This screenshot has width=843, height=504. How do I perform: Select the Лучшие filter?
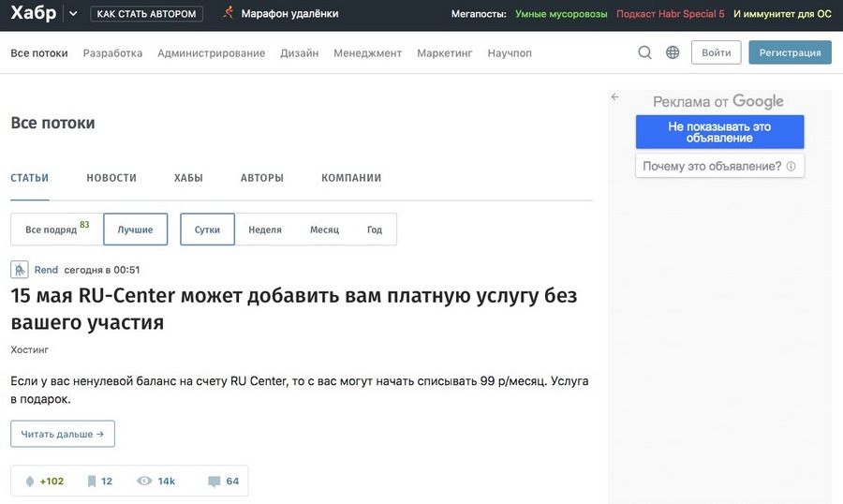(135, 230)
